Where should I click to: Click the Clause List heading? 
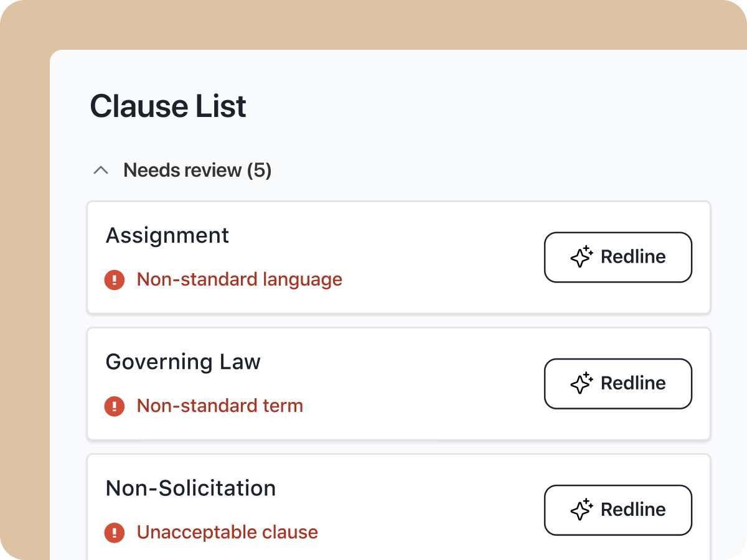coord(167,106)
